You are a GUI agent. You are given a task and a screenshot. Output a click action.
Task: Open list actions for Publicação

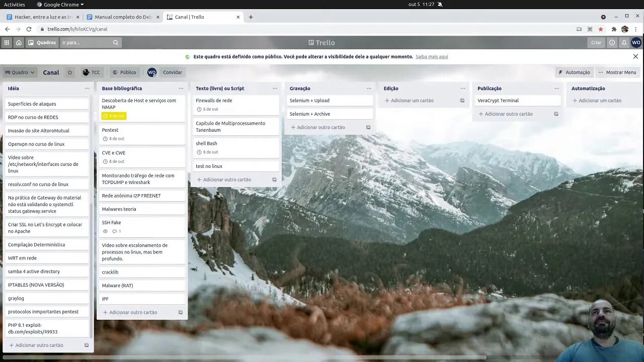(x=556, y=88)
